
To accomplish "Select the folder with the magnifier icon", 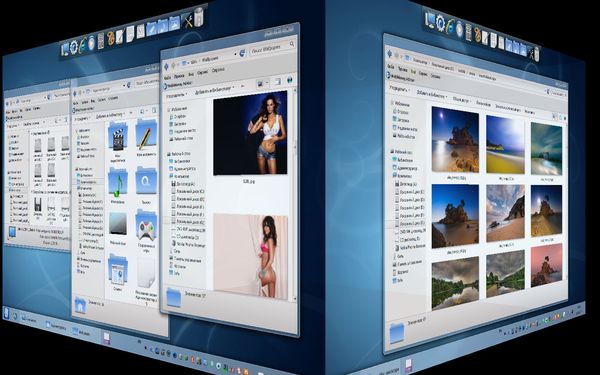I will pyautogui.click(x=146, y=181).
